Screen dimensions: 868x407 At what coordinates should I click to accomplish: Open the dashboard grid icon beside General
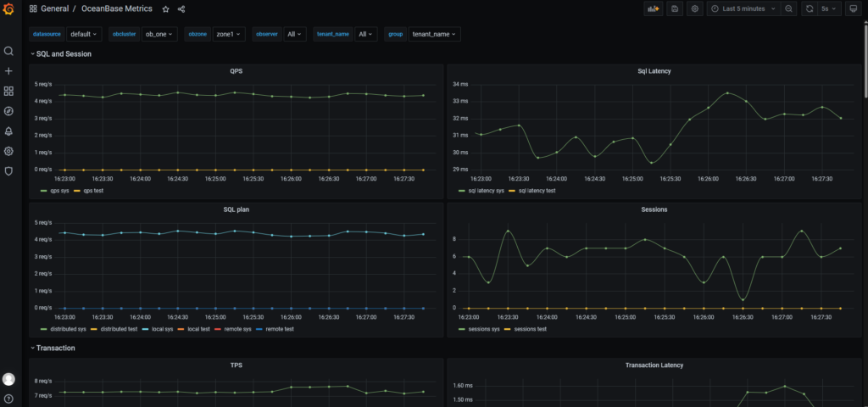(33, 8)
